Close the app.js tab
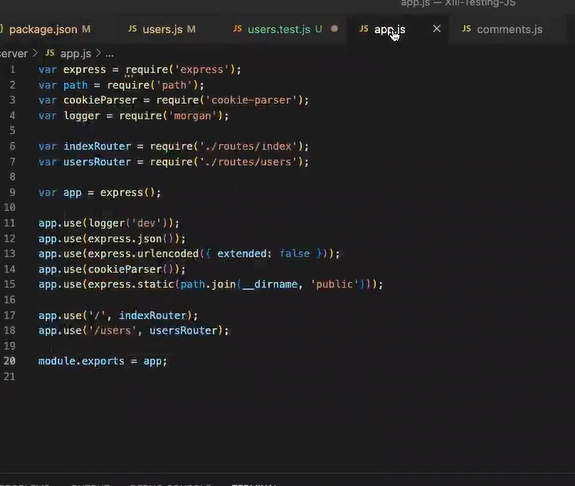The width and height of the screenshot is (575, 486). [436, 29]
